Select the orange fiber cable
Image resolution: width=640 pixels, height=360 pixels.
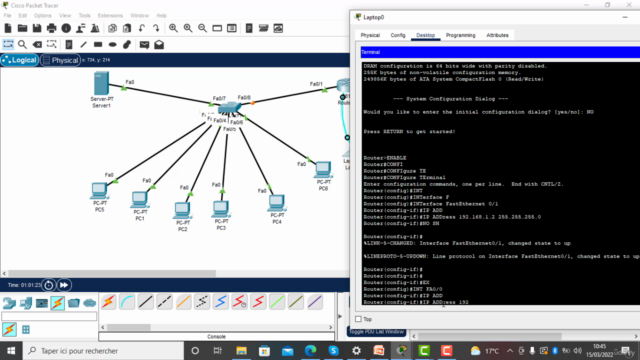[183, 302]
